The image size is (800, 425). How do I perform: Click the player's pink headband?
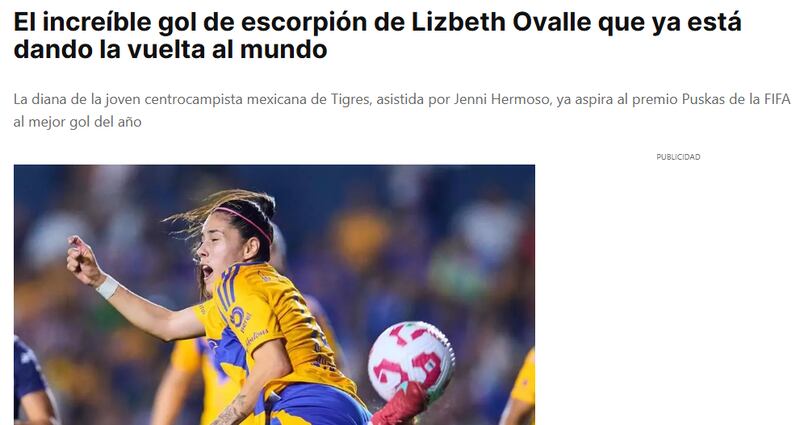[x=244, y=220]
